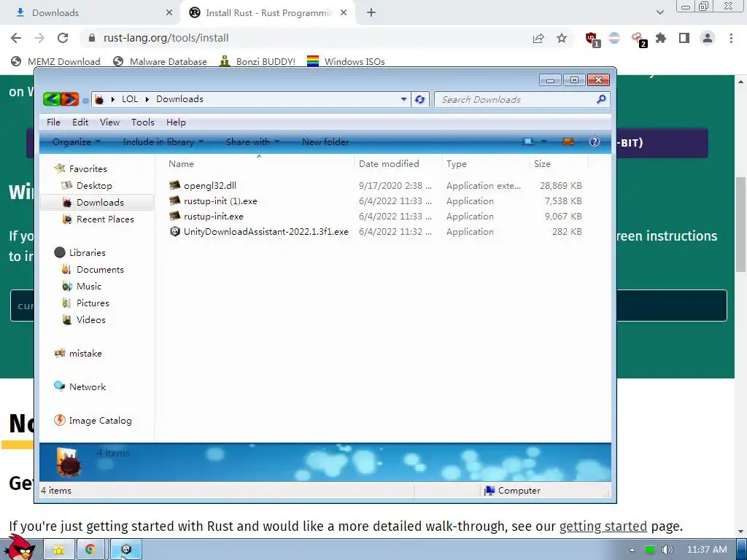Click the refresh icon beside address bar
Screen dimensions: 747x560
click(x=419, y=99)
